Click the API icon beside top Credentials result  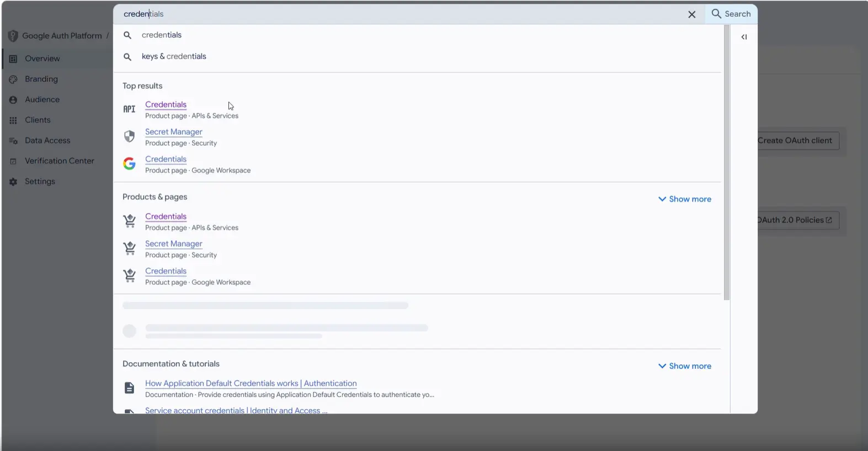tap(129, 109)
